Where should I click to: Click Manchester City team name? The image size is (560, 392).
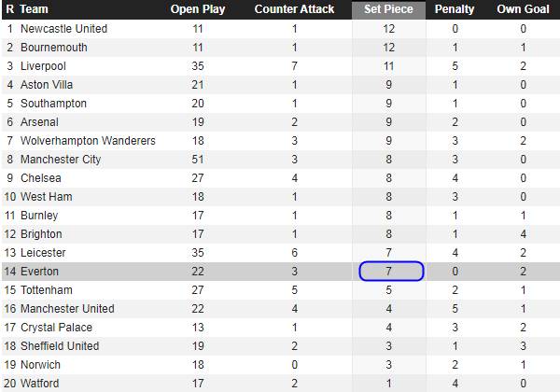[61, 160]
